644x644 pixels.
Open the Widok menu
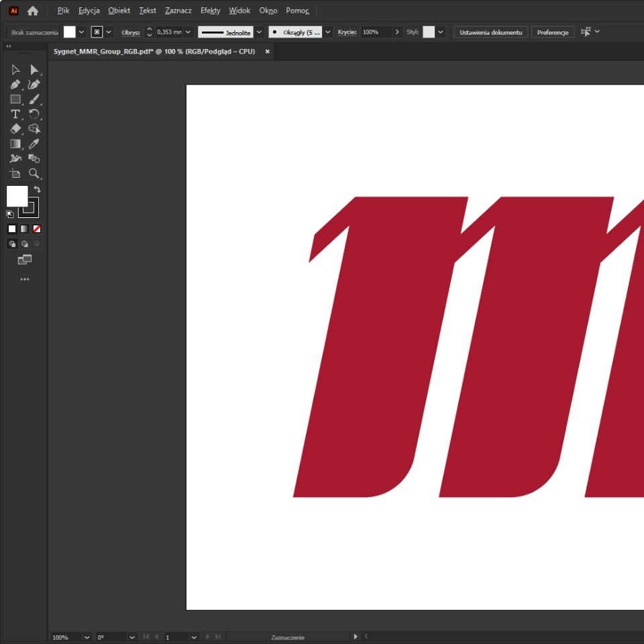[239, 11]
